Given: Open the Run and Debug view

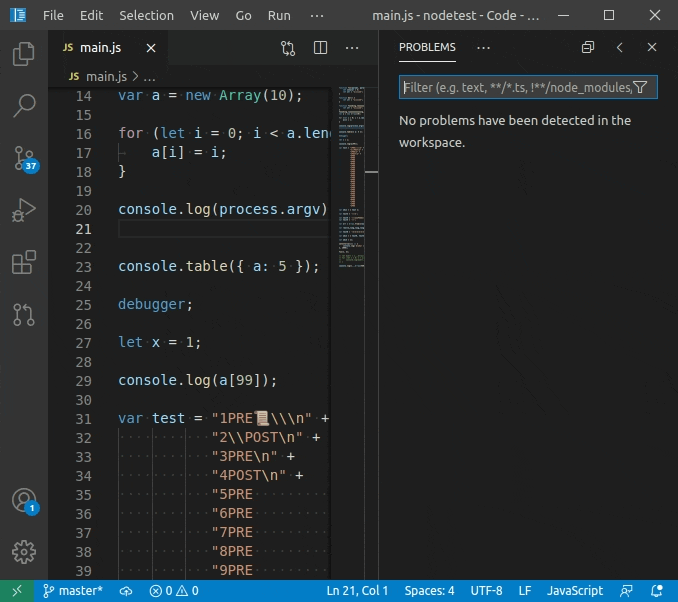Looking at the screenshot, I should click(24, 211).
